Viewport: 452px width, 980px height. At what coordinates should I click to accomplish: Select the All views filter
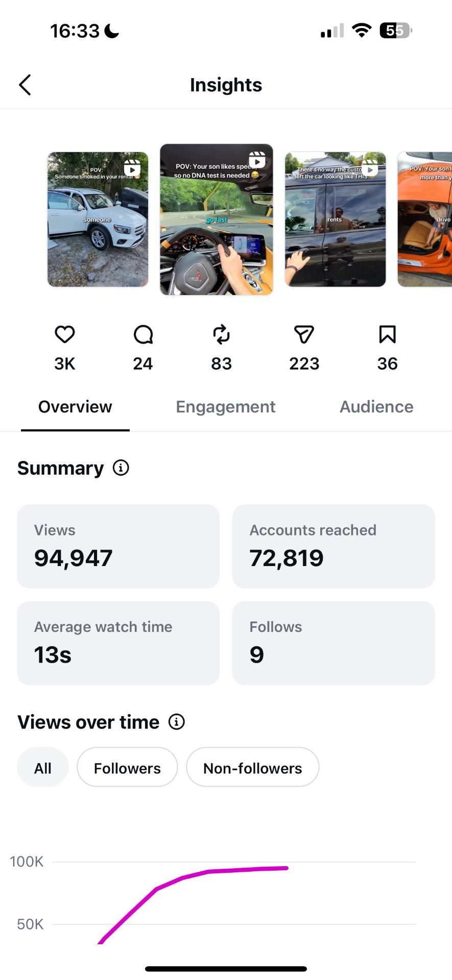tap(43, 767)
